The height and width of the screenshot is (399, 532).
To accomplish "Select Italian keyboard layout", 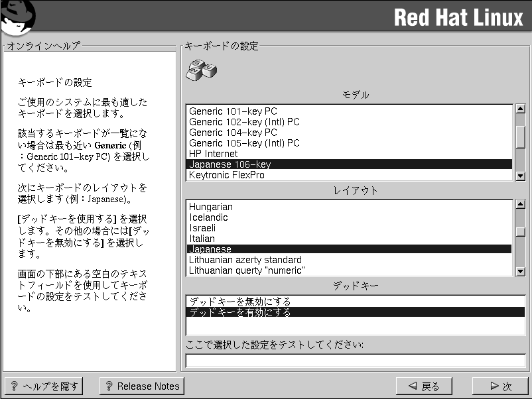I will (x=202, y=239).
